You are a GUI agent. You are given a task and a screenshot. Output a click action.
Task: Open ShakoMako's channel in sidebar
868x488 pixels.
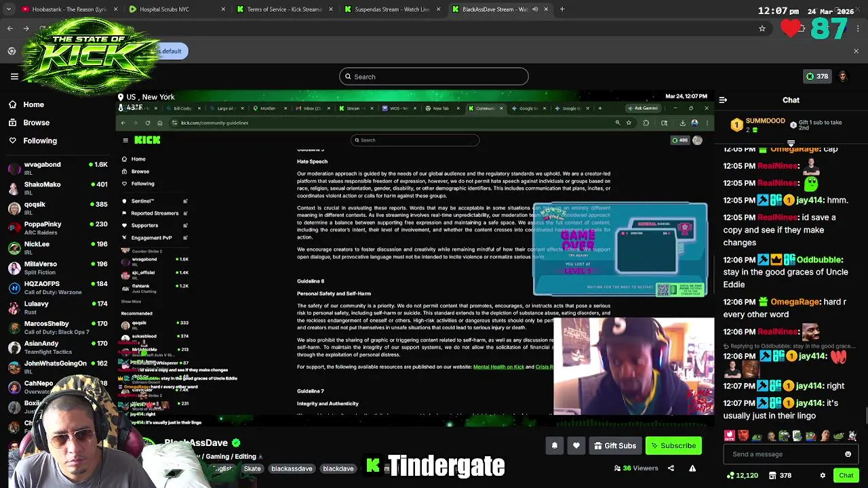58,188
